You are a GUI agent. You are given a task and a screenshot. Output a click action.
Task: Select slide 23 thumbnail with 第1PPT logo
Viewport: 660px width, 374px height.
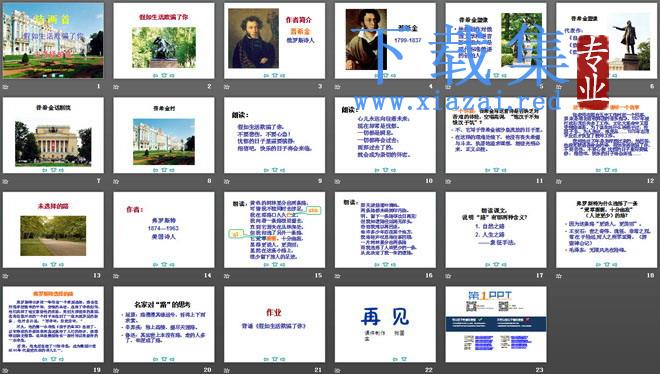496,324
